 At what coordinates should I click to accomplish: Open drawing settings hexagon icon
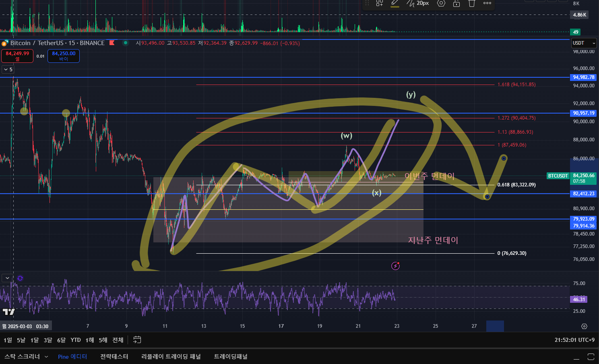[441, 3]
